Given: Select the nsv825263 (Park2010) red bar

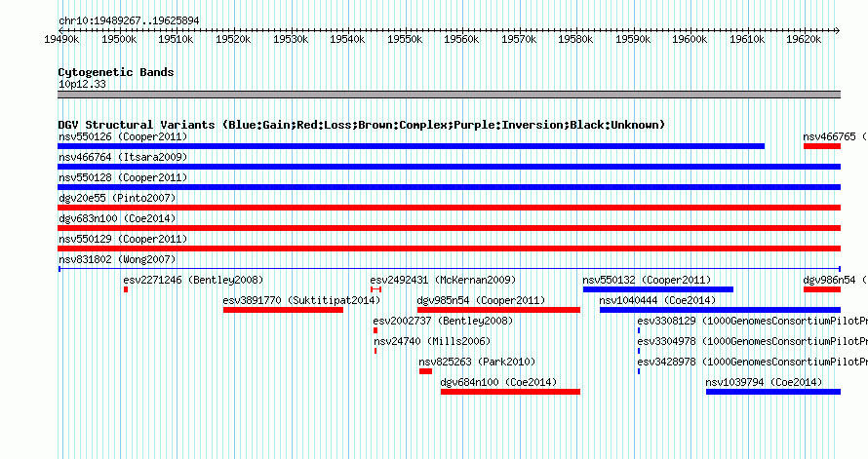Looking at the screenshot, I should 425,371.
